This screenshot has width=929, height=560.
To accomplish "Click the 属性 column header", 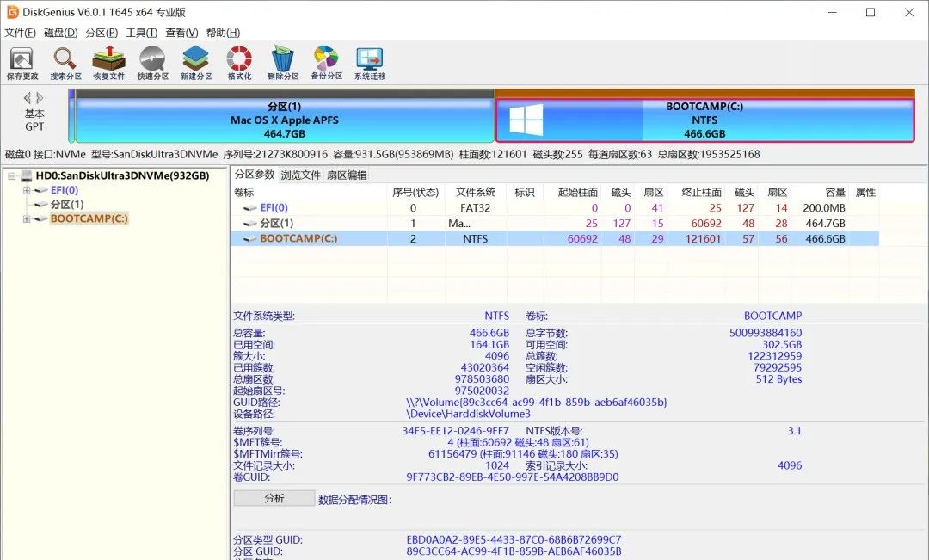I will (865, 193).
